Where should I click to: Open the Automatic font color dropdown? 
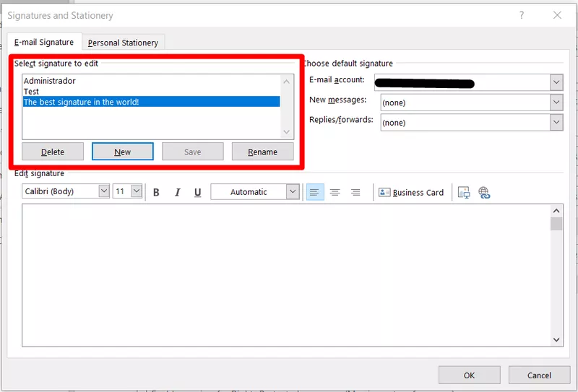293,192
